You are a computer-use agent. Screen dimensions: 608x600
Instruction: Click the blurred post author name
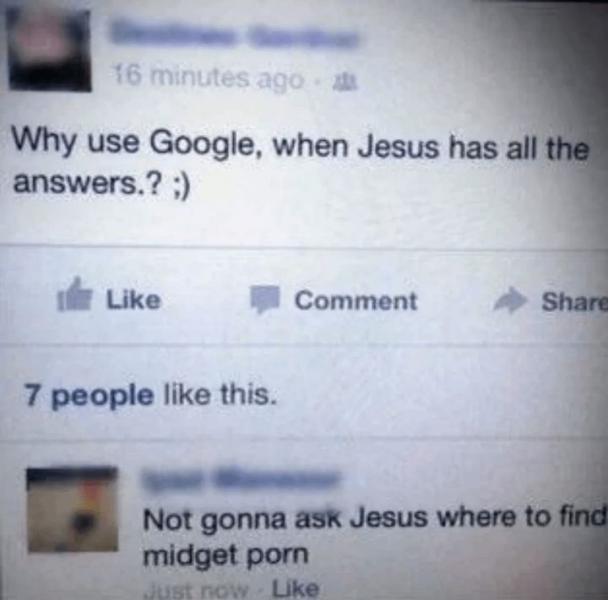235,37
